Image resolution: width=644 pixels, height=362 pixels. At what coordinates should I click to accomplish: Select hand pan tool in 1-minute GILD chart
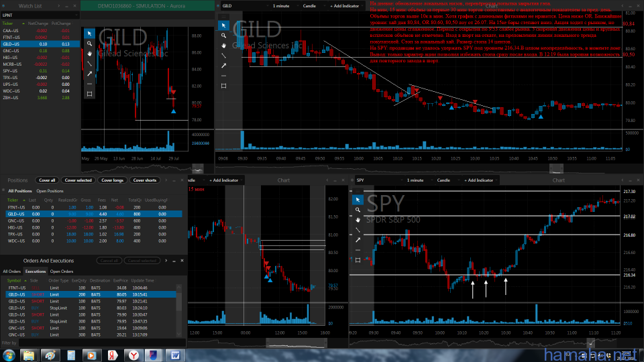click(x=223, y=46)
